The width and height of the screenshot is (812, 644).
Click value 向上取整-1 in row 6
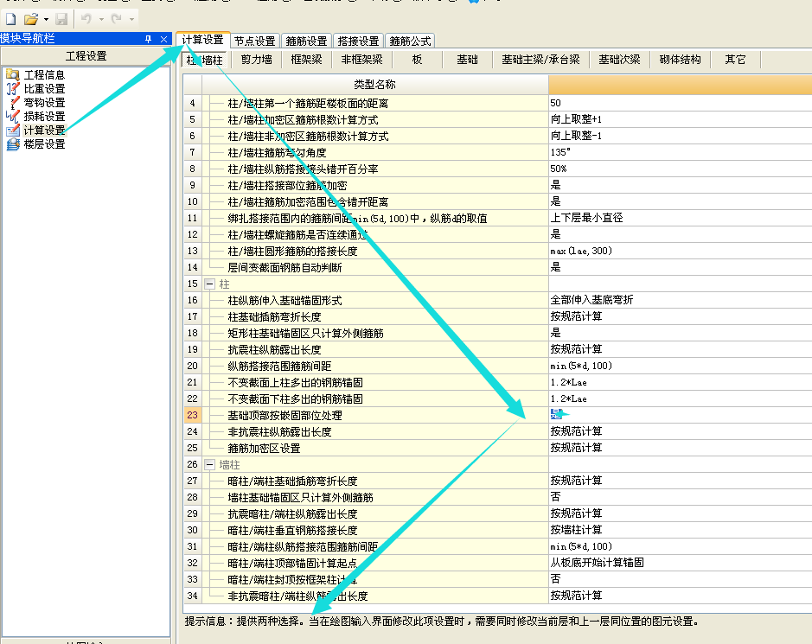coord(576,136)
